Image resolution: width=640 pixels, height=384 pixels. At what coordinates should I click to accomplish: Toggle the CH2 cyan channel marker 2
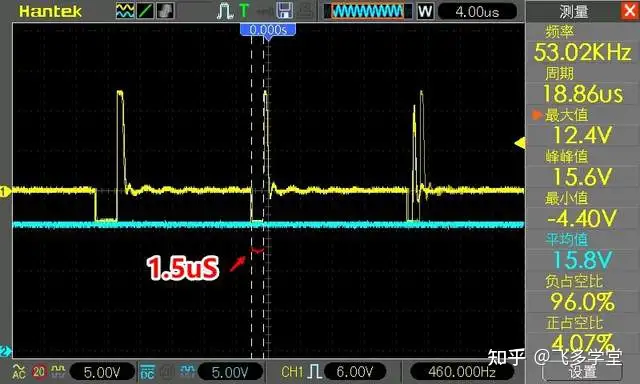tap(5, 351)
